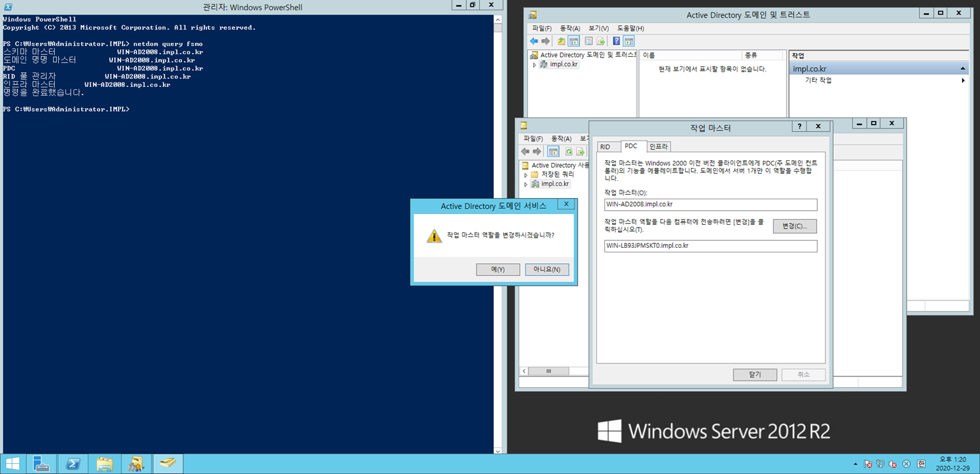Decline role change with 아니요(N)
The height and width of the screenshot is (474, 980).
tap(547, 270)
